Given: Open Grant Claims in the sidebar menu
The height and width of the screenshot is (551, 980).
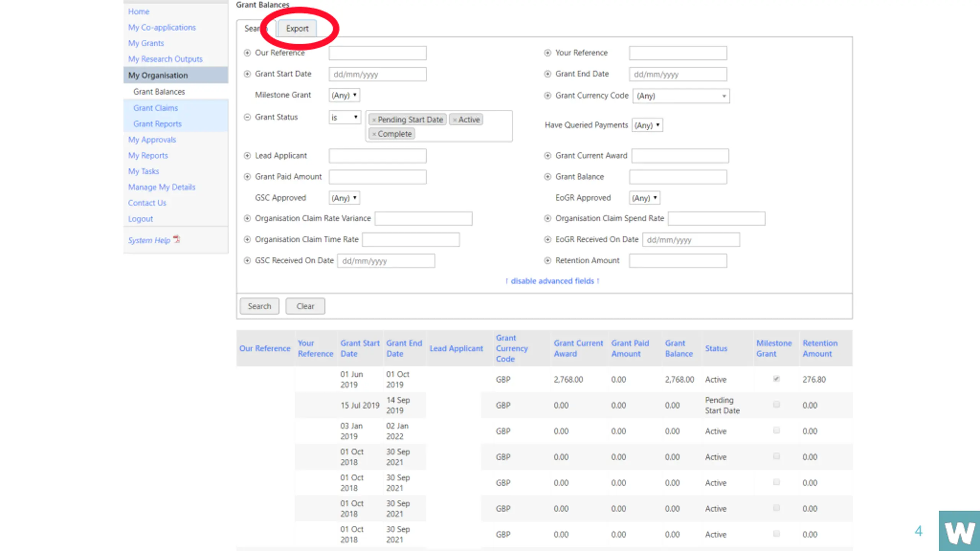Looking at the screenshot, I should (x=155, y=108).
